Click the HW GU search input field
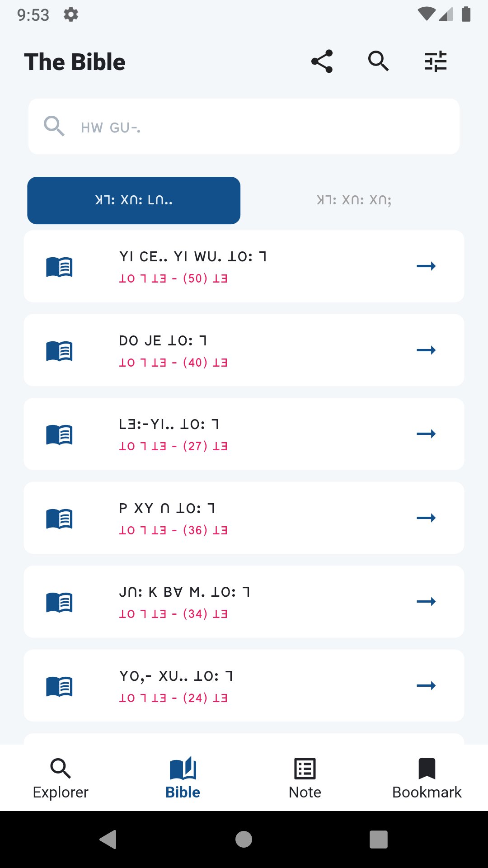 (244, 127)
